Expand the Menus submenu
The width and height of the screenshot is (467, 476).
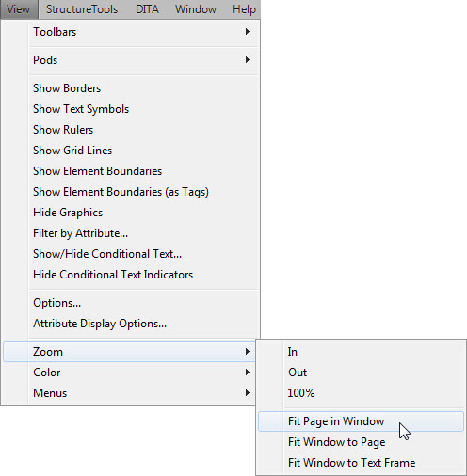pyautogui.click(x=130, y=393)
